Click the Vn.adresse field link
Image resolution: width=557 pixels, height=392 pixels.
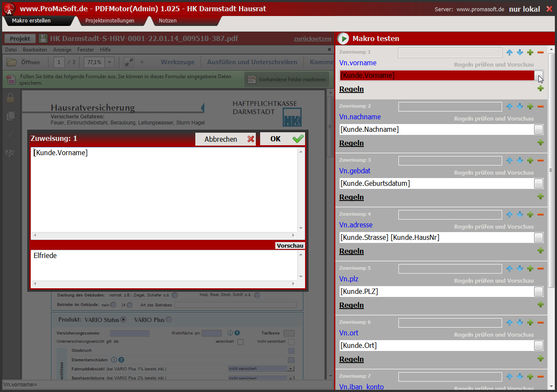pos(356,225)
